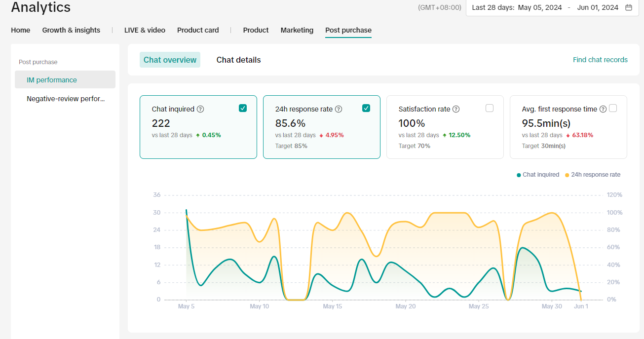This screenshot has height=339, width=644.
Task: Check the Avg. first response time checkbox
Action: [x=613, y=109]
